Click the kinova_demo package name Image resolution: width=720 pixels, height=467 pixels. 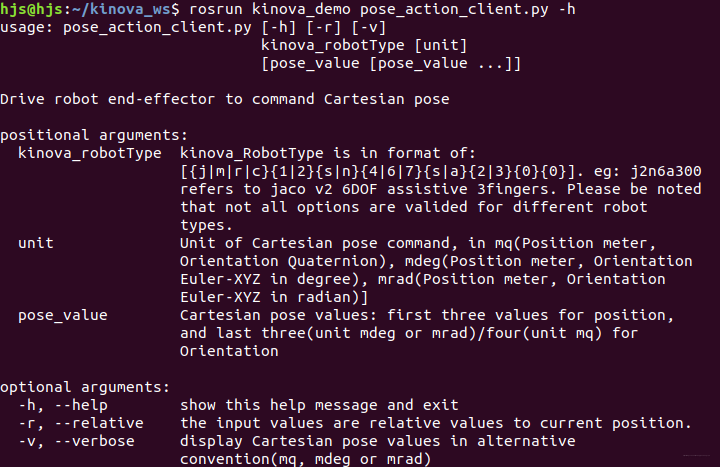tap(301, 9)
